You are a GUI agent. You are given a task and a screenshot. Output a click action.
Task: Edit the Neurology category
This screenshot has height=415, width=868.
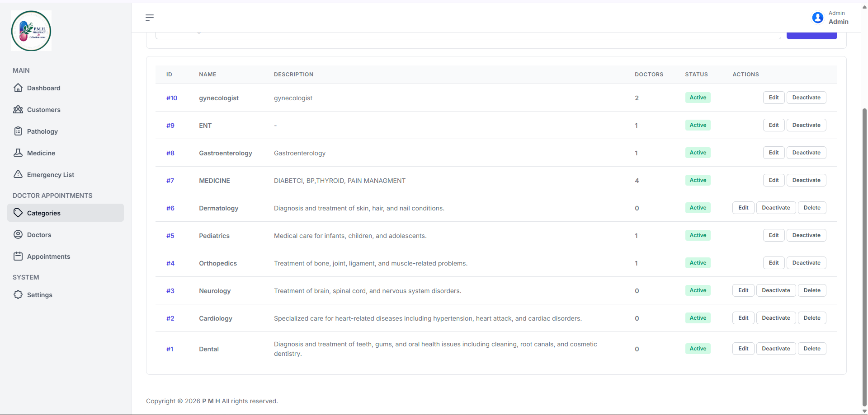743,290
